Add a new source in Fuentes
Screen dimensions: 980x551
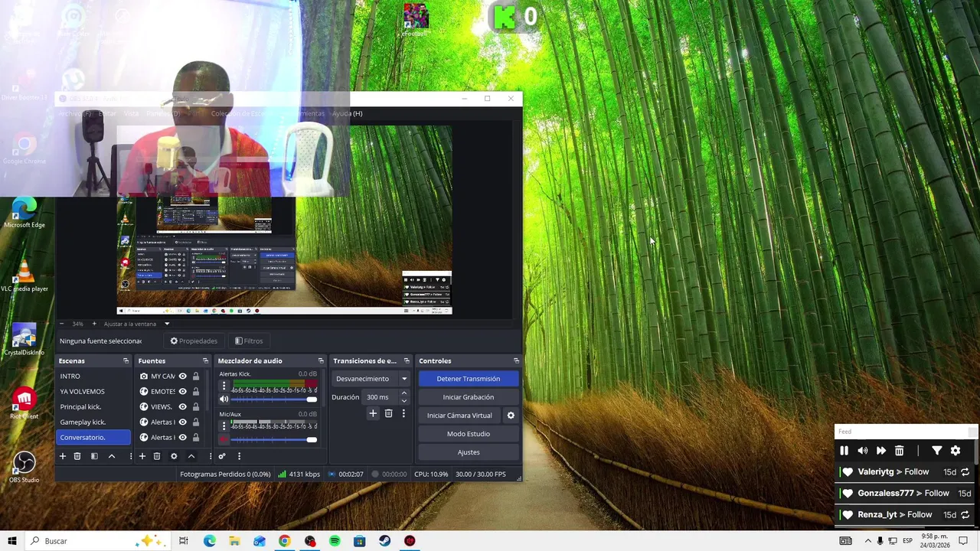(x=142, y=456)
